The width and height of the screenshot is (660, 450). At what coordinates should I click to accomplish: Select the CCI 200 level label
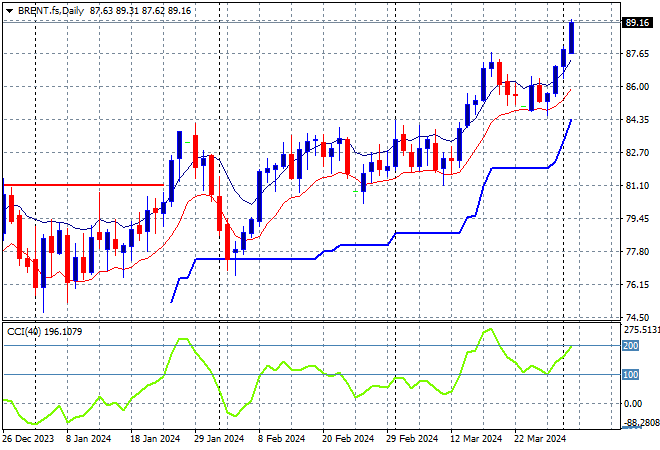[631, 346]
